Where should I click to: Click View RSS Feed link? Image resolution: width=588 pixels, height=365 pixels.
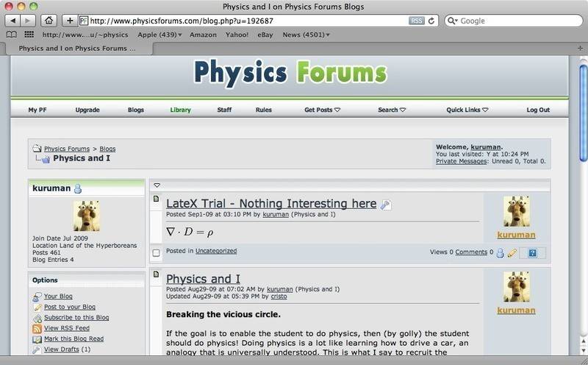point(67,327)
